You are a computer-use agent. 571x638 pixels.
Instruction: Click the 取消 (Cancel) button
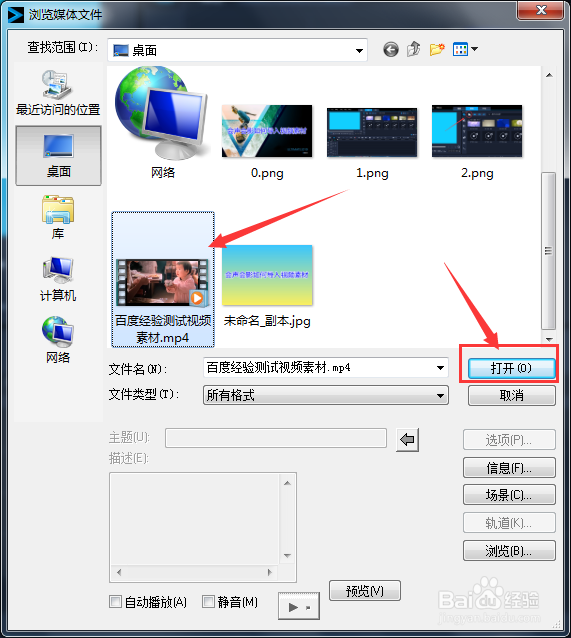512,395
